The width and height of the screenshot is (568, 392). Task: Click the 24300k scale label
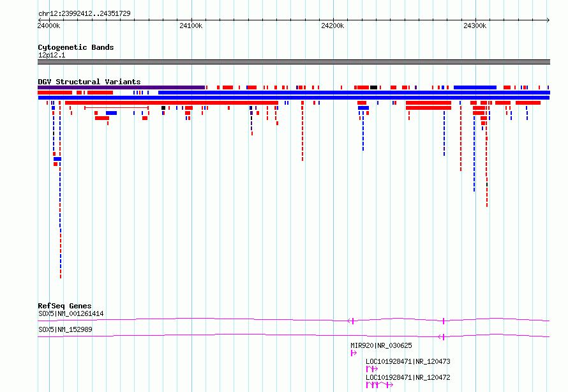pyautogui.click(x=475, y=26)
